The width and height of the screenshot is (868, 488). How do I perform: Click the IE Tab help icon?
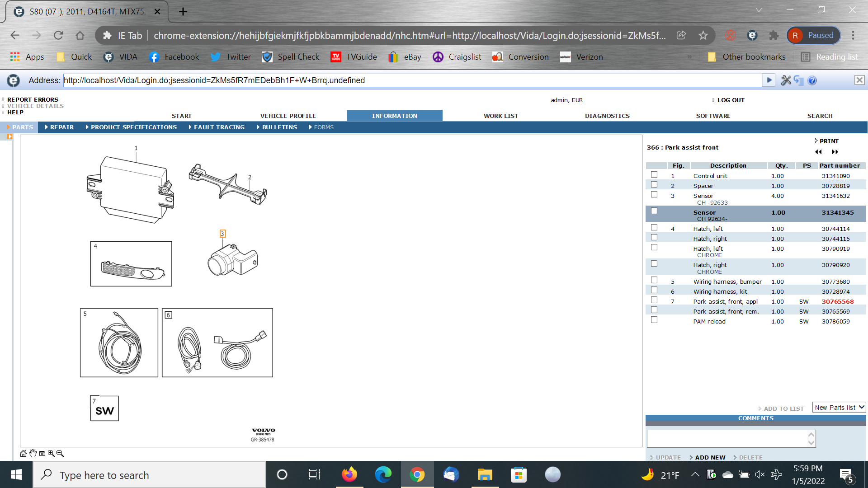point(812,80)
